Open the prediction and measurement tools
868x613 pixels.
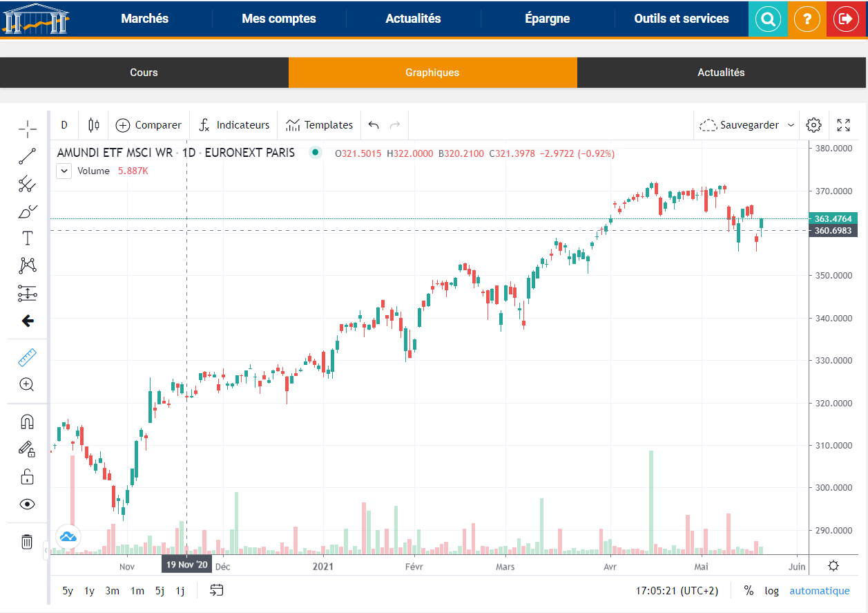28,293
